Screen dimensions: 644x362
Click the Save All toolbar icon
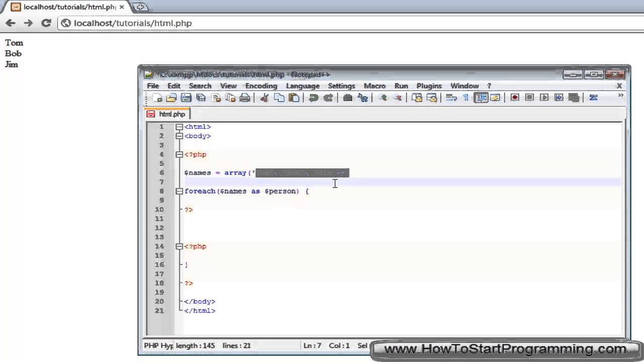tap(201, 98)
